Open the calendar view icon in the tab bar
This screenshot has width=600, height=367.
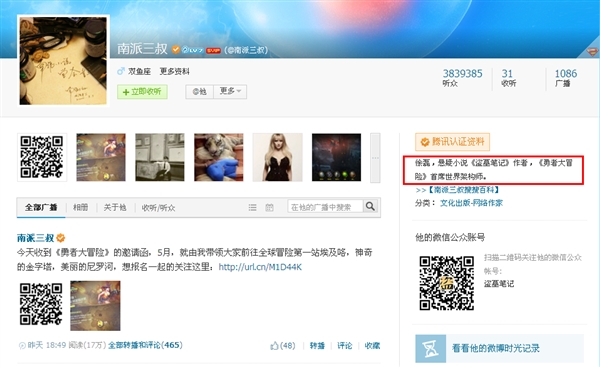[269, 207]
